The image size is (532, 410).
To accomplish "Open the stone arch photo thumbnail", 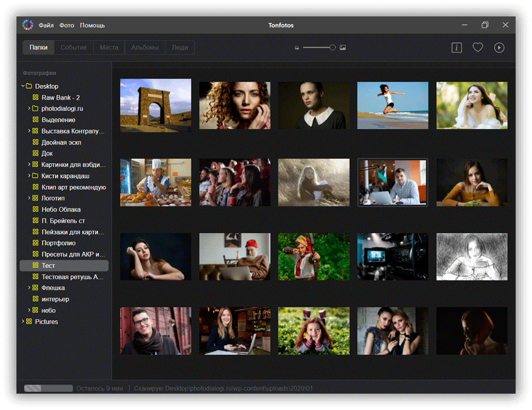I will click(x=156, y=105).
